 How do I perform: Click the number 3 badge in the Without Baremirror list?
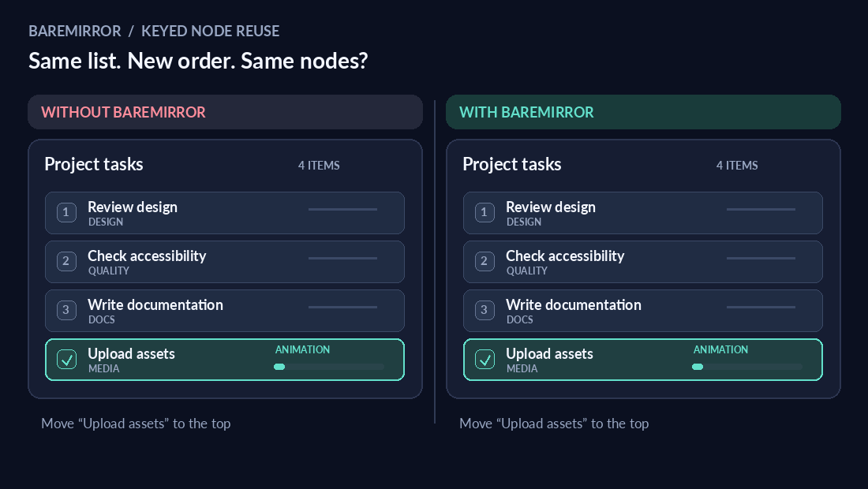pyautogui.click(x=66, y=310)
